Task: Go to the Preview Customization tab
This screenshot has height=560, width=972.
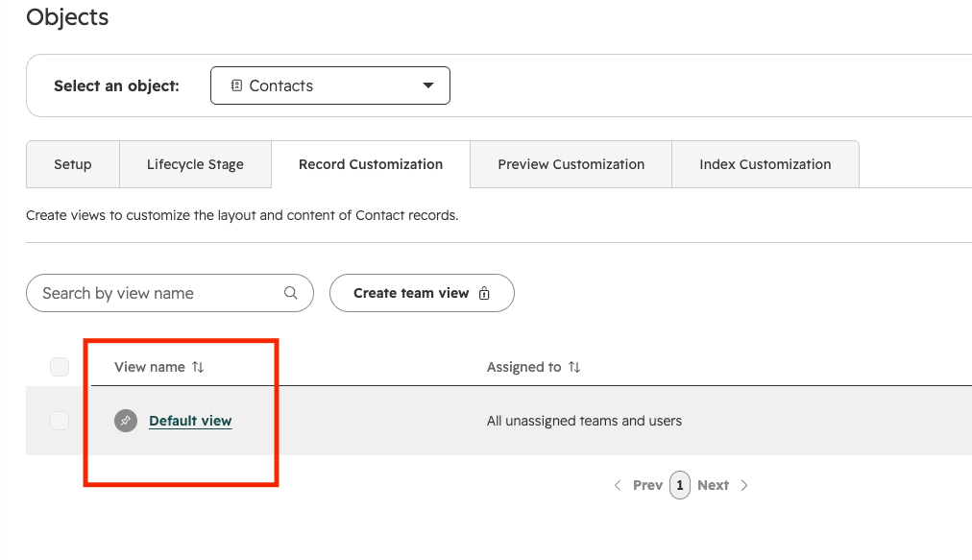Action: coord(571,164)
